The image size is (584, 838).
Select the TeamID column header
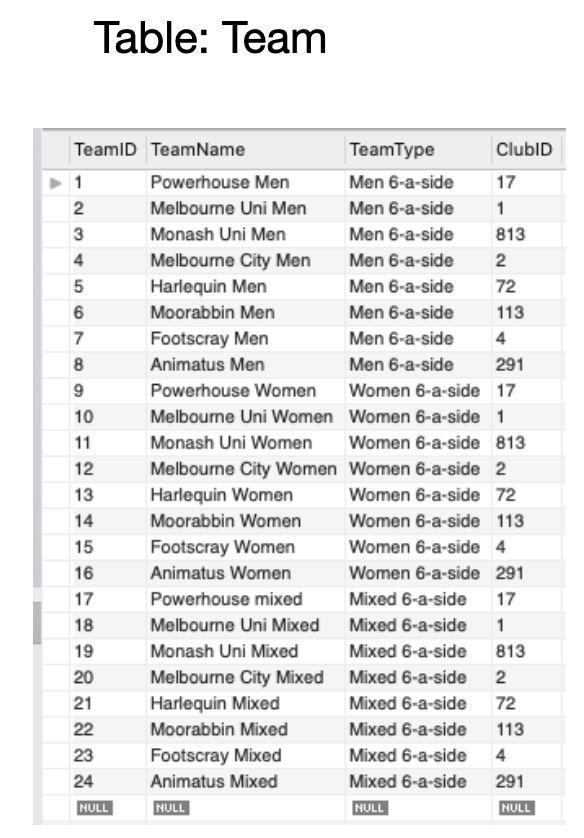pos(95,150)
